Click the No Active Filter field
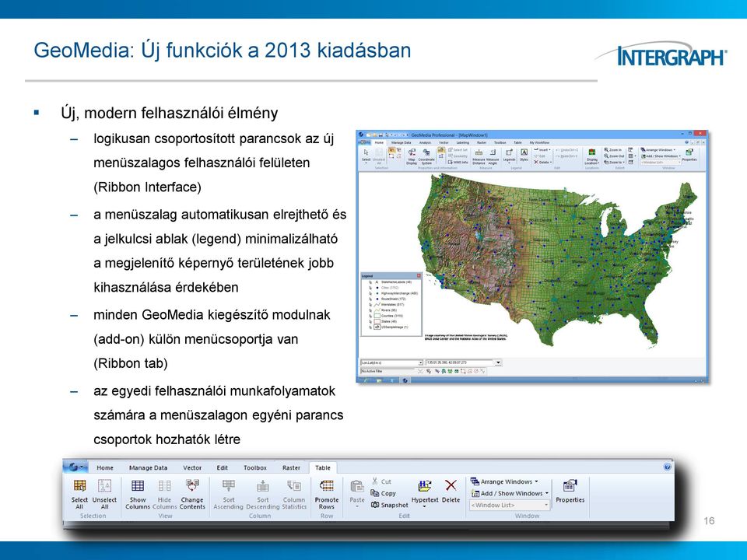This screenshot has height=560, width=747. click(388, 371)
